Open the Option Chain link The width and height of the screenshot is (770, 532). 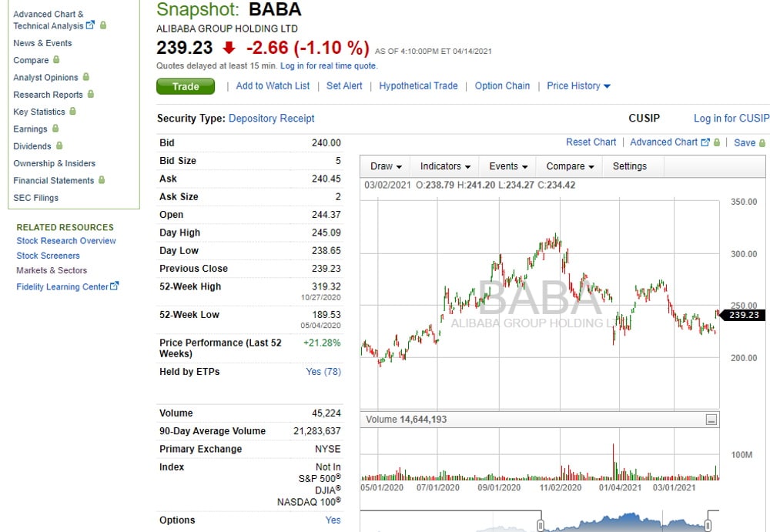pos(502,86)
